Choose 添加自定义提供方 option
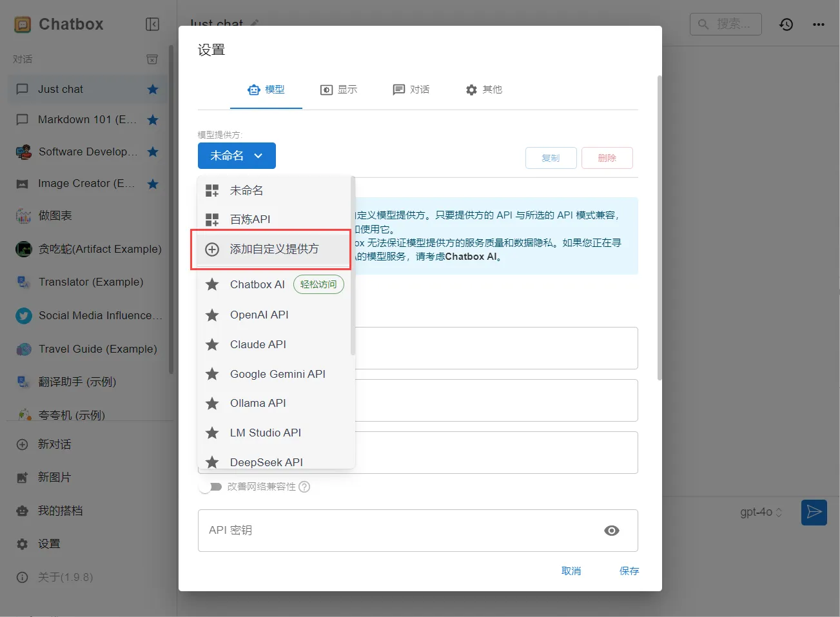The height and width of the screenshot is (617, 840). [x=274, y=250]
